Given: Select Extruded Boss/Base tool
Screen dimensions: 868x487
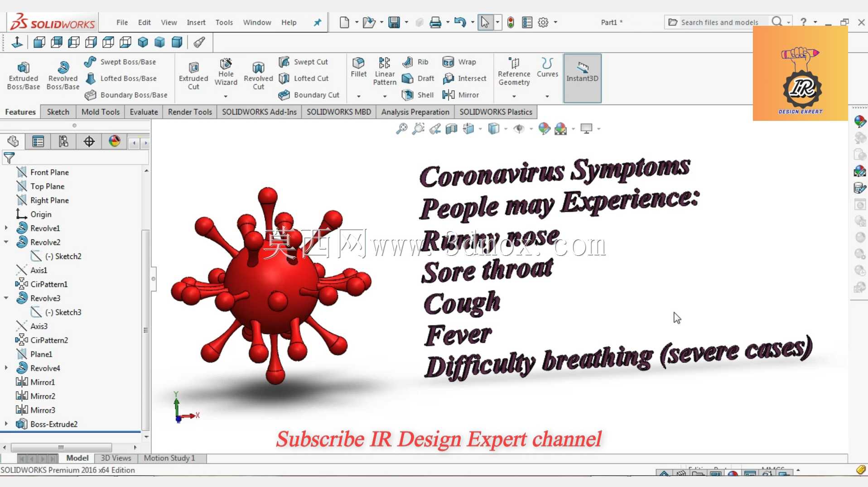Looking at the screenshot, I should pyautogui.click(x=23, y=76).
